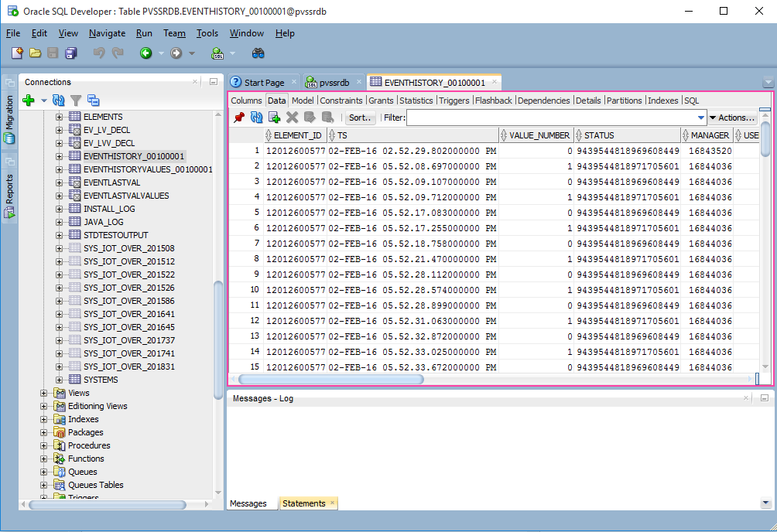The height and width of the screenshot is (532, 777).
Task: Toggle the Freeze View pin icon
Action: (239, 118)
